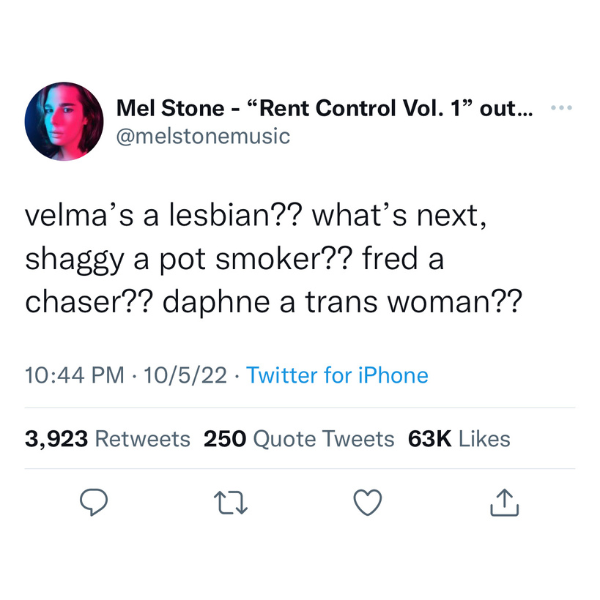Click the Quote Tweets label
The height and width of the screenshot is (600, 600).
(x=323, y=439)
